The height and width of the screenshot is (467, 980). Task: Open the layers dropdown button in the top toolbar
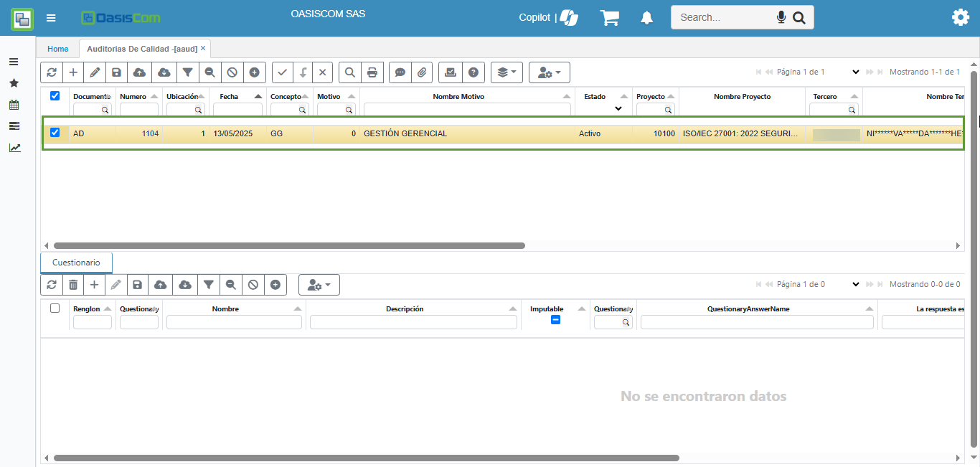(x=507, y=72)
